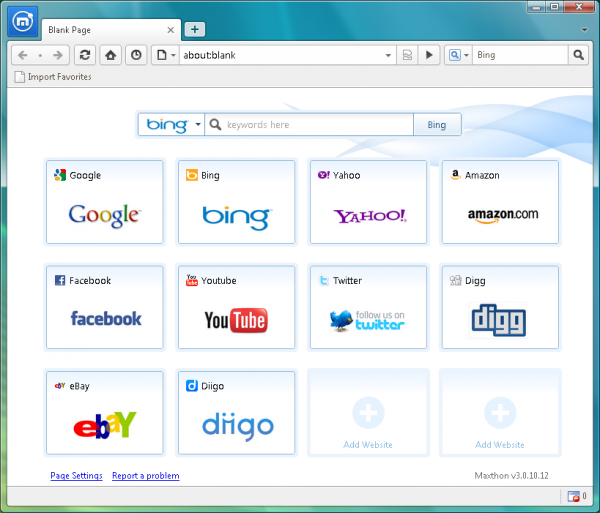Open the Youtube quick access tile
Screen dimensions: 600x513
tap(236, 307)
